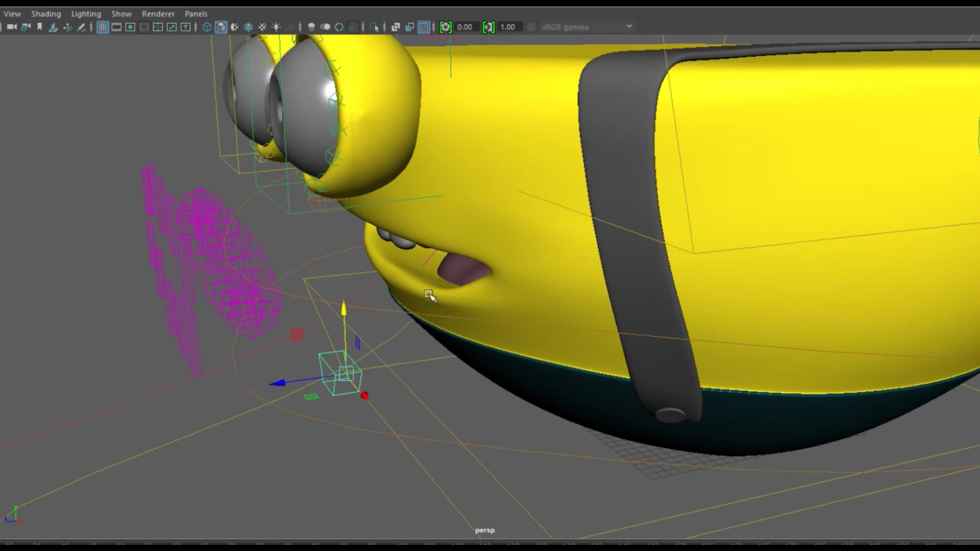Image resolution: width=980 pixels, height=551 pixels.
Task: Enable wireframe shading mode
Action: pos(207,27)
